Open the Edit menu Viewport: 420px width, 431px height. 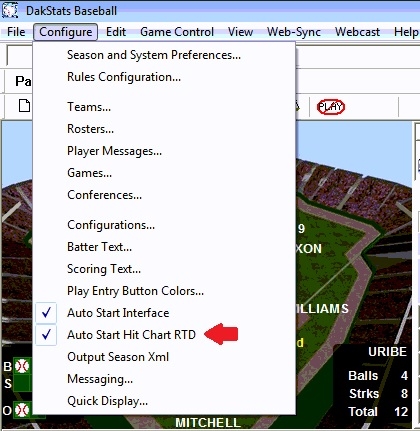coord(116,32)
